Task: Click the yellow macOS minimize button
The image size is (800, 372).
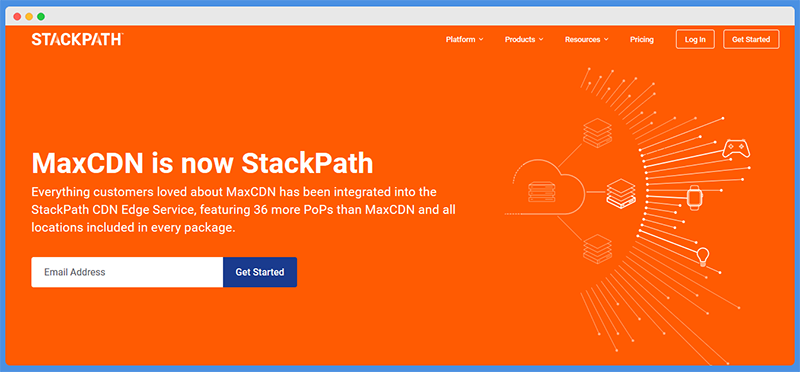Action: coord(29,16)
